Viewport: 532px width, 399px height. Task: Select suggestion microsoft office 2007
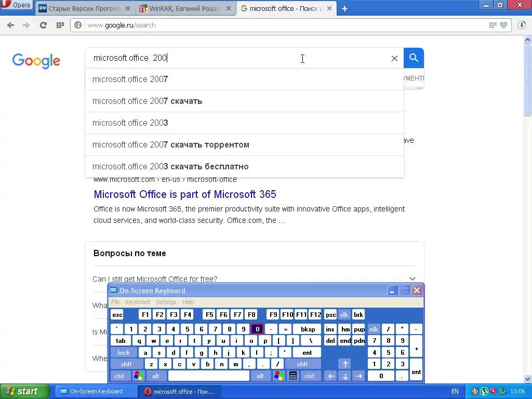244,79
